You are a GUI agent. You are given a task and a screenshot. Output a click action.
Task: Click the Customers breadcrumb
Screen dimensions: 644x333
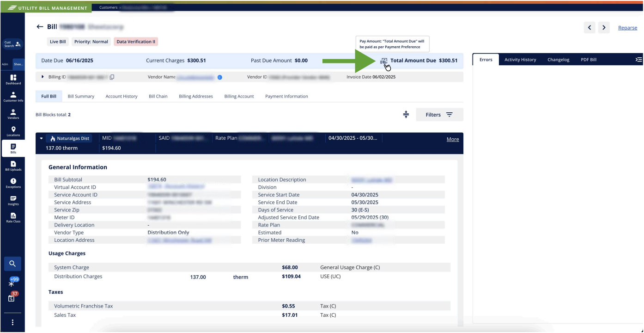pyautogui.click(x=108, y=7)
